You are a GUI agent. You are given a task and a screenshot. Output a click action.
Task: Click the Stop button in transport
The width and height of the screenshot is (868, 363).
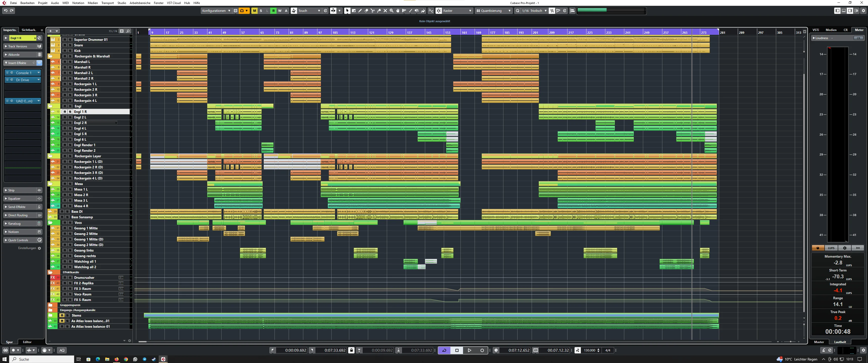(x=457, y=350)
